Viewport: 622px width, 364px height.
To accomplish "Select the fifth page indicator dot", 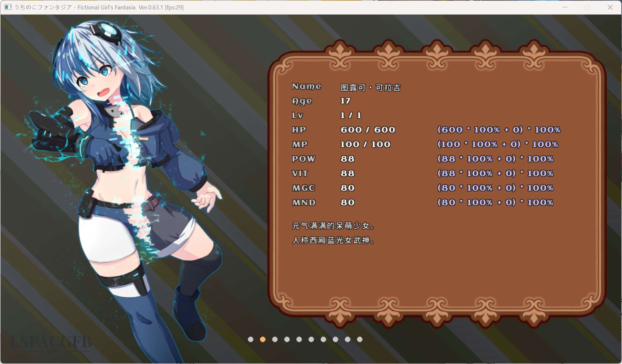I will 299,339.
